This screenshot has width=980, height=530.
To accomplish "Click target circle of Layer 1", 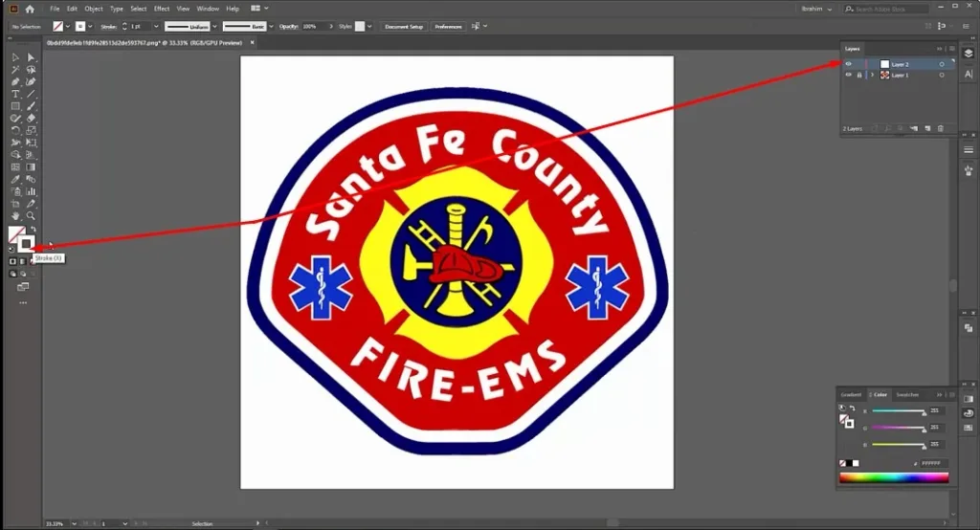I will 942,75.
